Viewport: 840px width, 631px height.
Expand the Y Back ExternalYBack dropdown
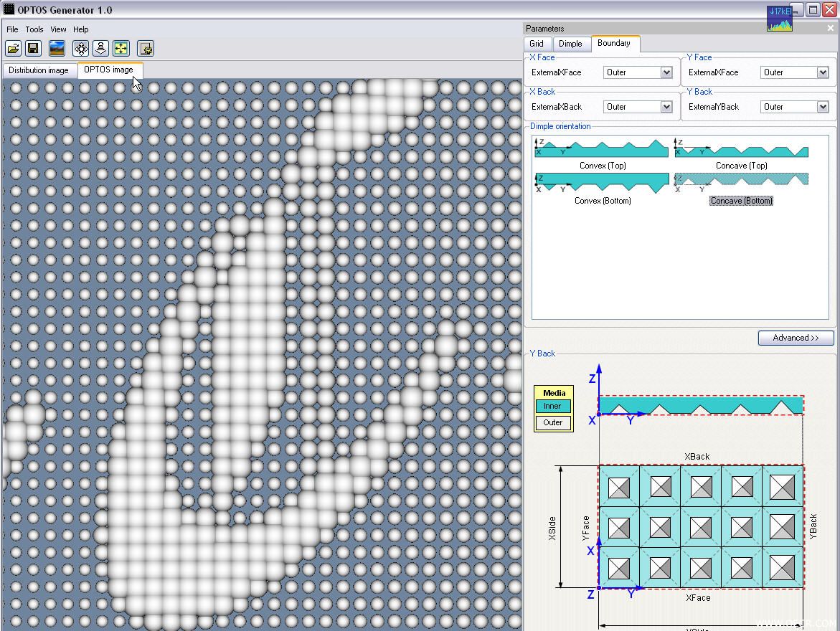795,107
